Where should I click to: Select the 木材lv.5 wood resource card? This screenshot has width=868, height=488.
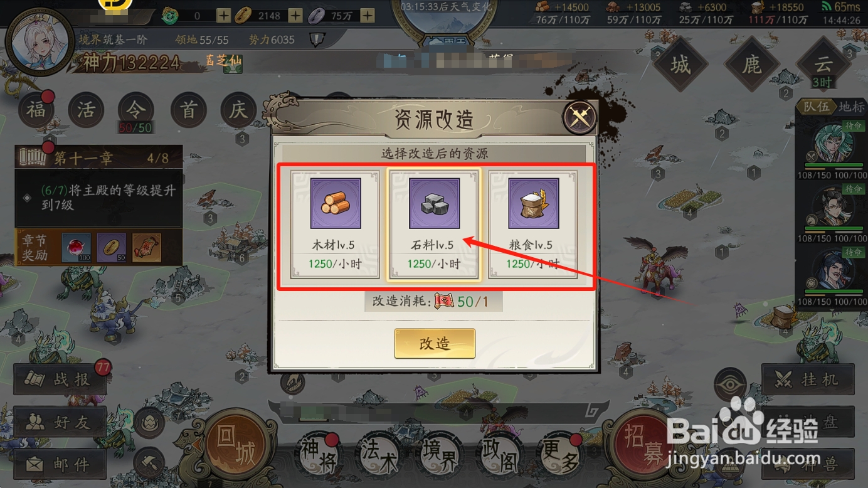pyautogui.click(x=336, y=224)
